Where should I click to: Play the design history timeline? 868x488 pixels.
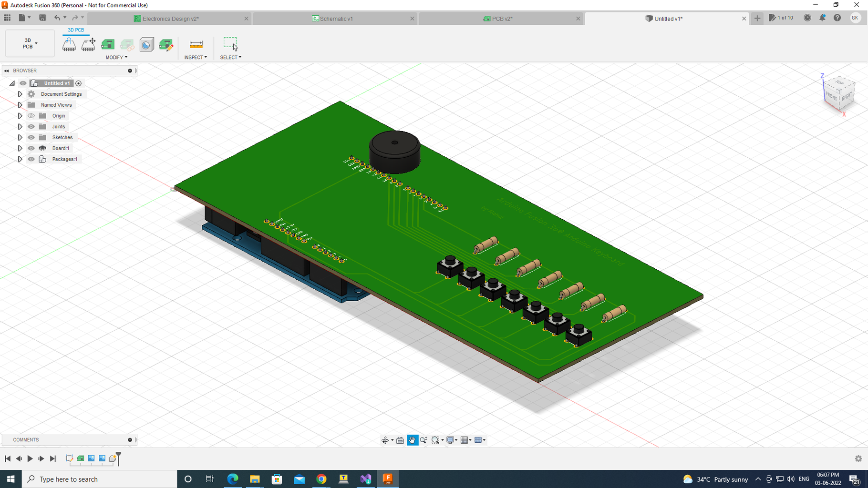[x=30, y=458]
